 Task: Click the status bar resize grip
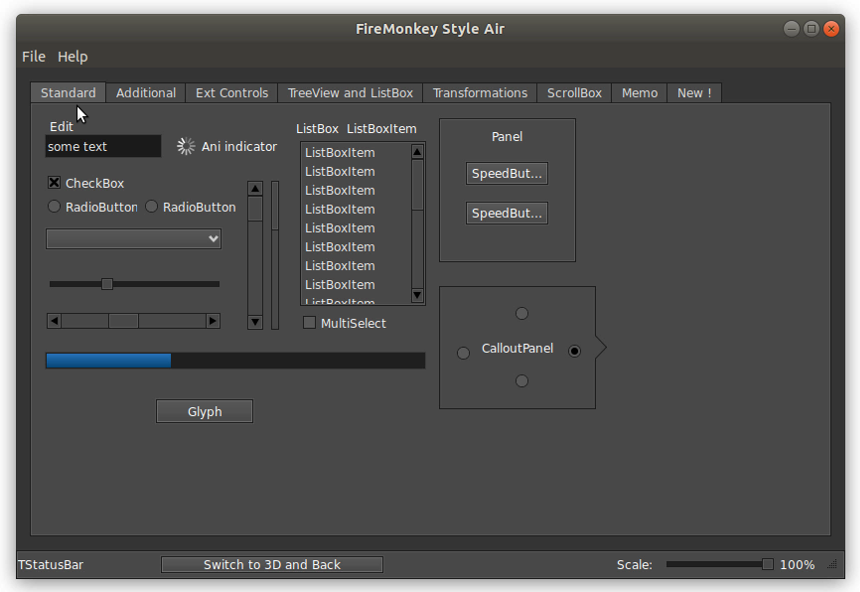click(833, 564)
